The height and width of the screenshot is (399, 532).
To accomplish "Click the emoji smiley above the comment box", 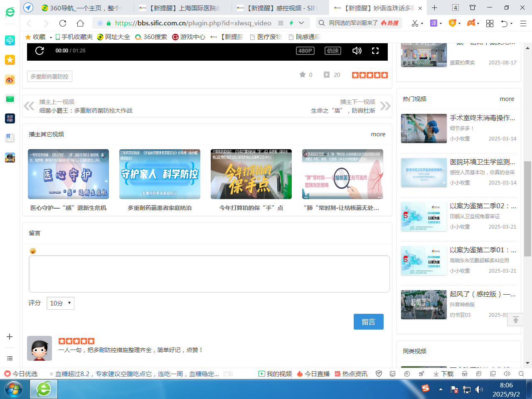I will tap(33, 251).
